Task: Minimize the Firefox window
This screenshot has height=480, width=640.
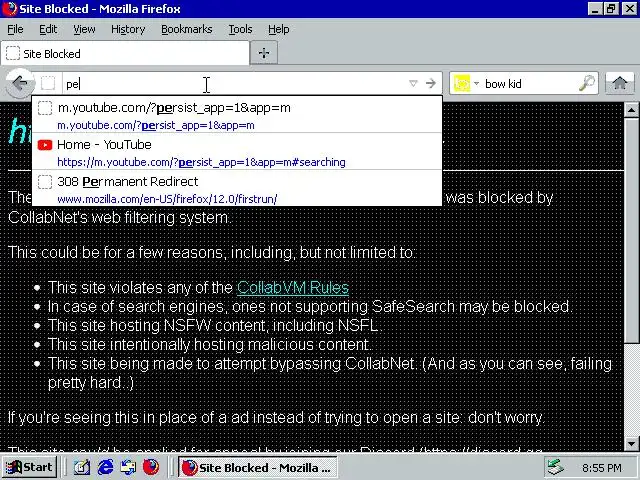Action: pyautogui.click(x=595, y=9)
